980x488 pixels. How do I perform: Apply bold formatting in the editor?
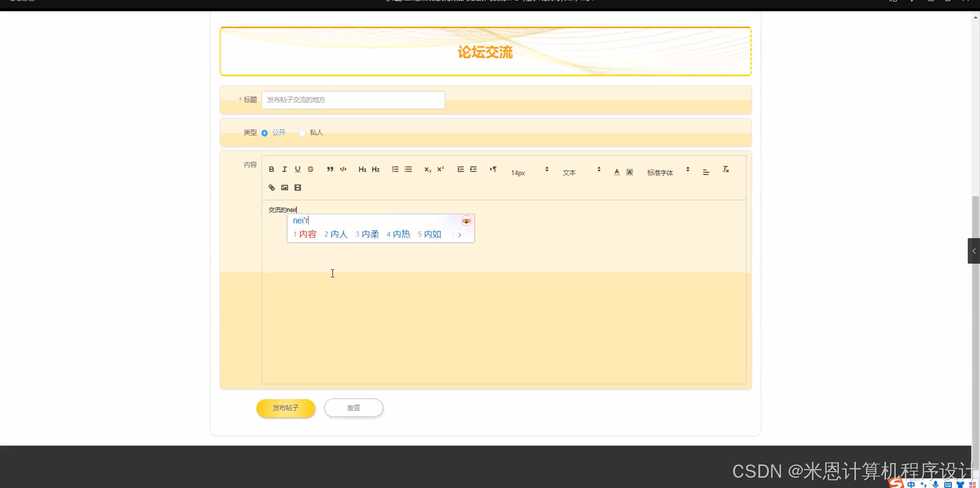271,169
